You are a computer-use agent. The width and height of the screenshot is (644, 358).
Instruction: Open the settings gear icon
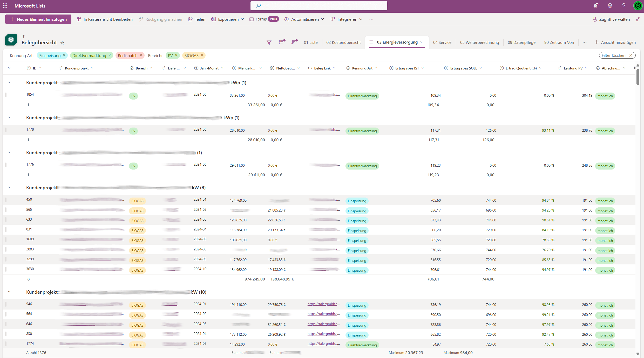point(610,6)
